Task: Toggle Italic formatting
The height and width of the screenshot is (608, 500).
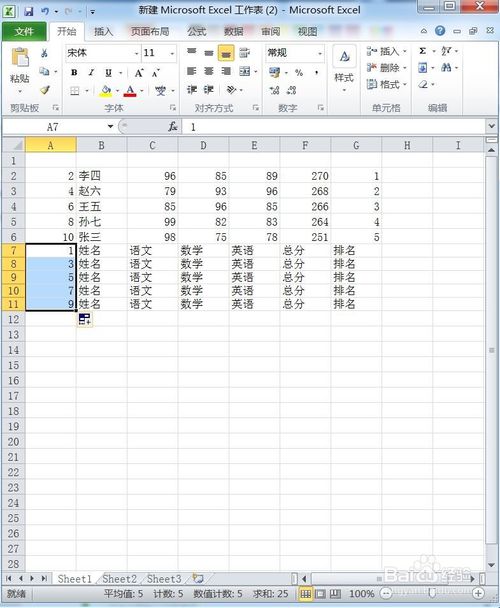Action: point(91,72)
